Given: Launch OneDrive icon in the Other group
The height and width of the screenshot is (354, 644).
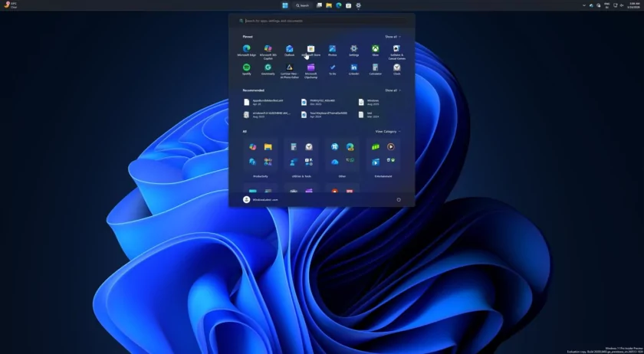Looking at the screenshot, I should [x=335, y=162].
